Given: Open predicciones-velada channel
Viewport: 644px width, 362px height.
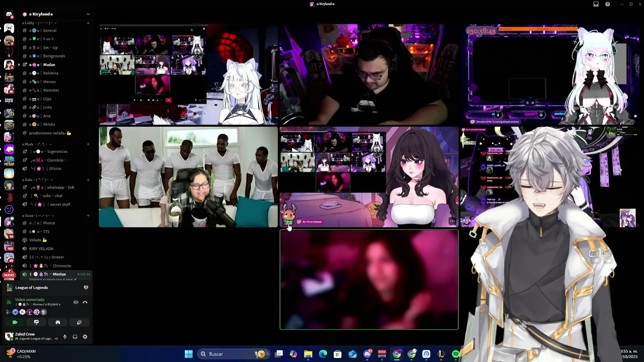Looking at the screenshot, I should click(x=56, y=133).
